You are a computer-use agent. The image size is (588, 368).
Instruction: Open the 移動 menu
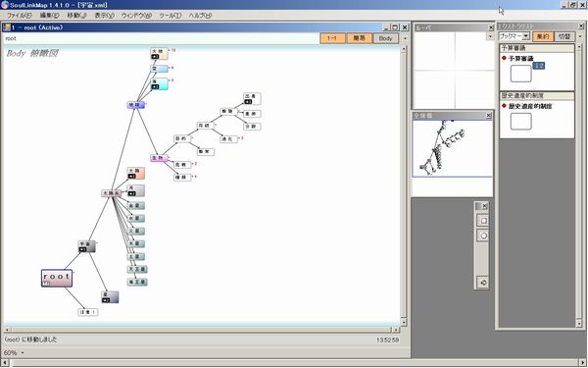click(76, 16)
